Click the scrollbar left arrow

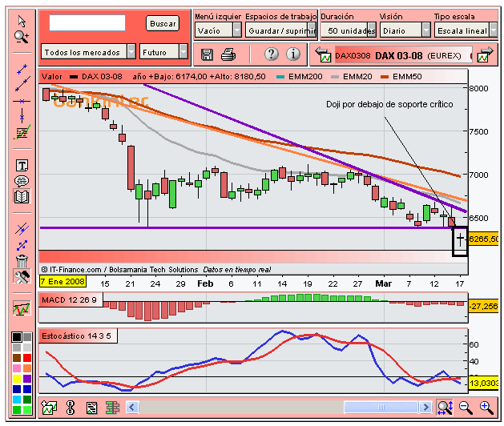pyautogui.click(x=132, y=408)
